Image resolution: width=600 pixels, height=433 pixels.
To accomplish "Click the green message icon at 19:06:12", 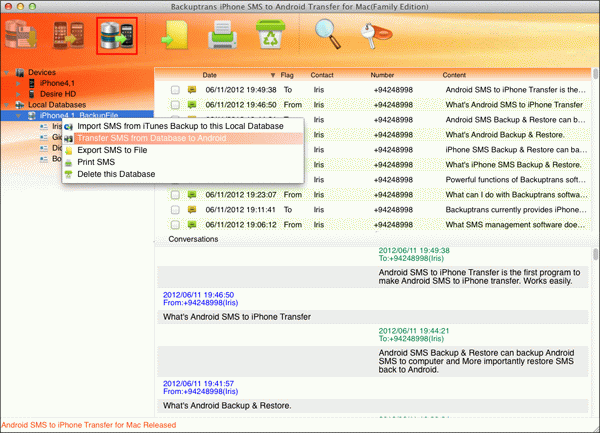I will 192,225.
